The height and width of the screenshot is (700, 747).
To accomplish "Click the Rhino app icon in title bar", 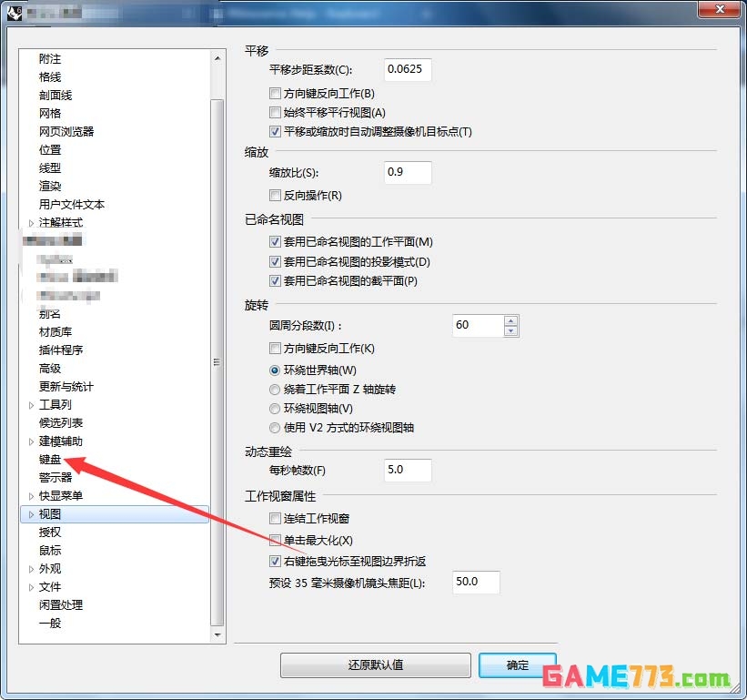I will pos(15,13).
